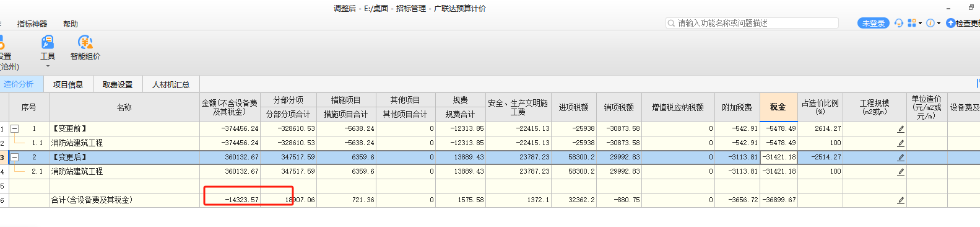This screenshot has height=227, width=980.
Task: Open the 帮助 menu
Action: (71, 24)
